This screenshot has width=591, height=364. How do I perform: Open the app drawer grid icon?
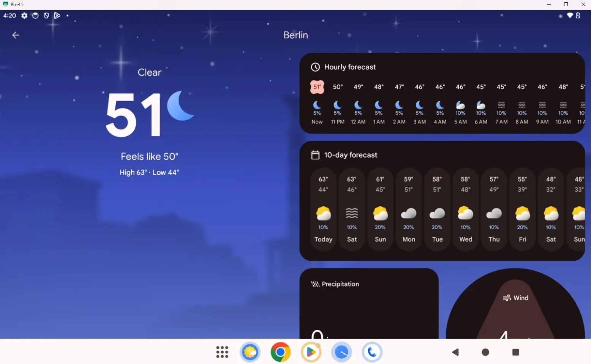pos(222,352)
